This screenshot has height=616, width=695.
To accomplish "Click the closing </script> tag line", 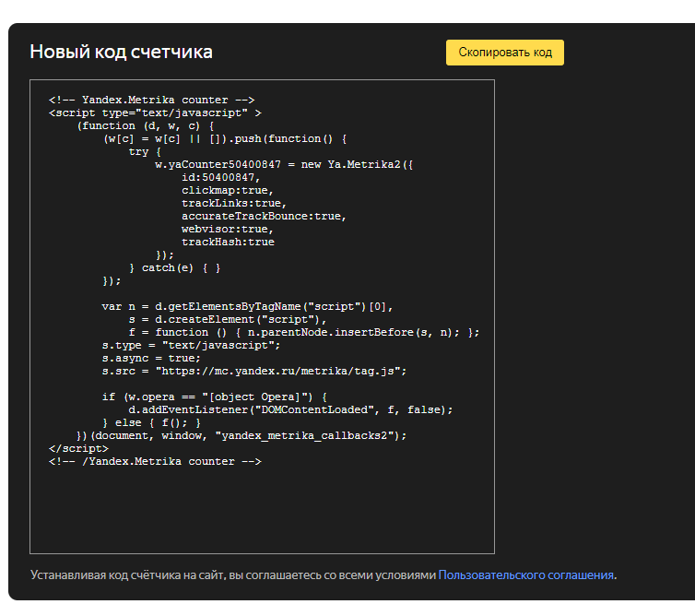I will point(78,448).
